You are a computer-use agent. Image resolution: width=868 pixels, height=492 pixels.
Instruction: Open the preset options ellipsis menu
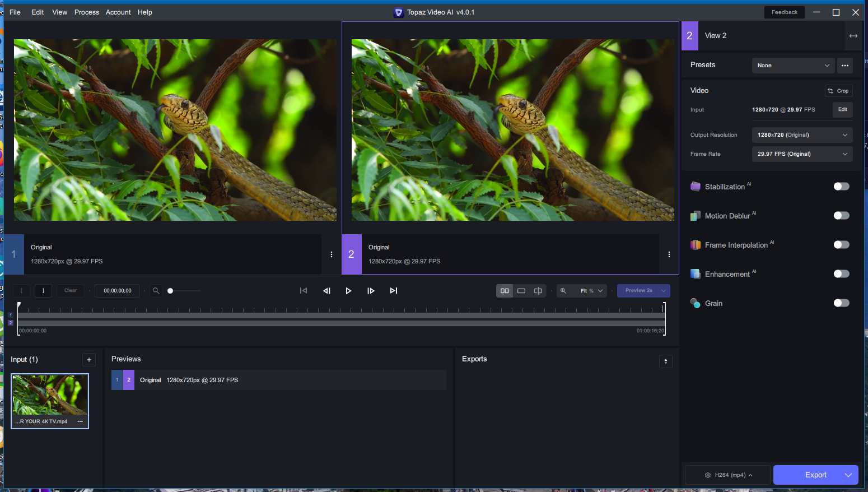(845, 66)
